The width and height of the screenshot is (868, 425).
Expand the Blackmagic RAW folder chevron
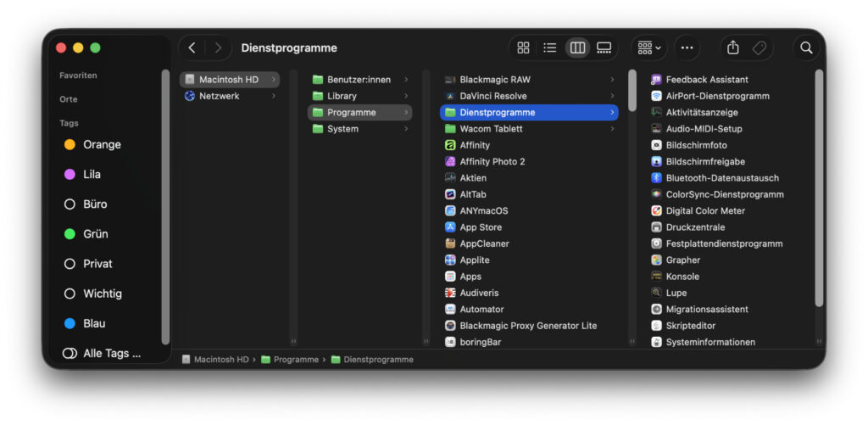pyautogui.click(x=612, y=80)
